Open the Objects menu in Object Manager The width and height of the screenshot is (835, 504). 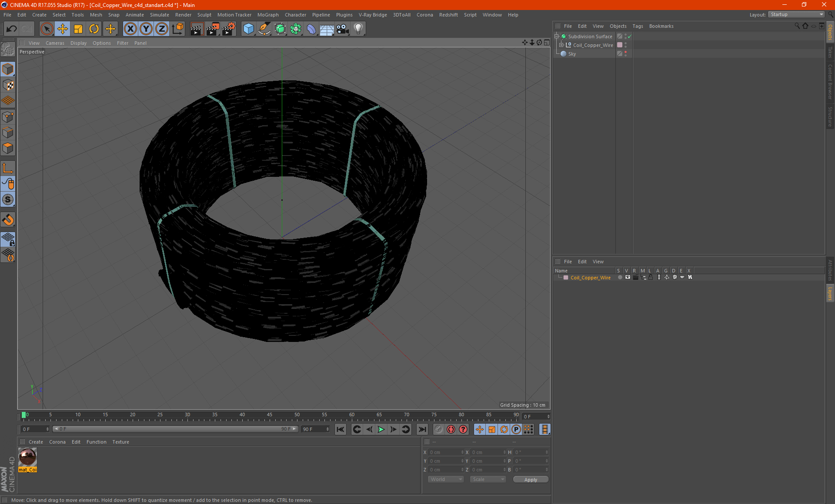point(618,26)
